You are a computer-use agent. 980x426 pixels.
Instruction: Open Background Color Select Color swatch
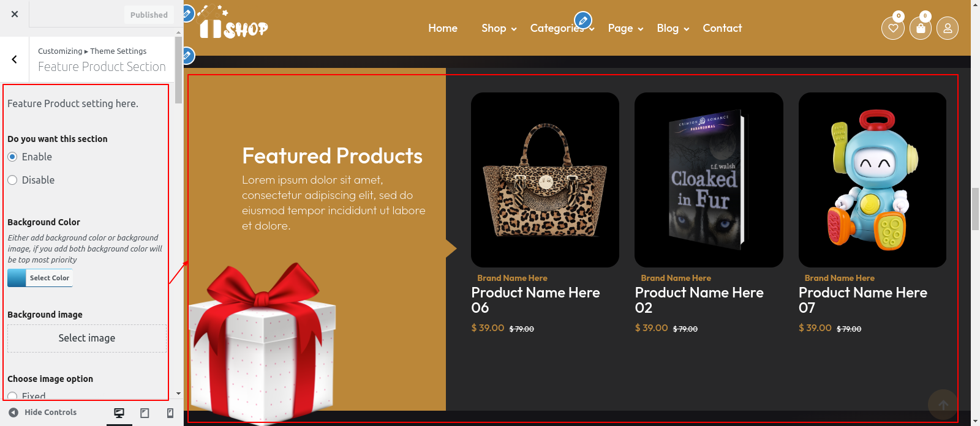click(x=40, y=278)
